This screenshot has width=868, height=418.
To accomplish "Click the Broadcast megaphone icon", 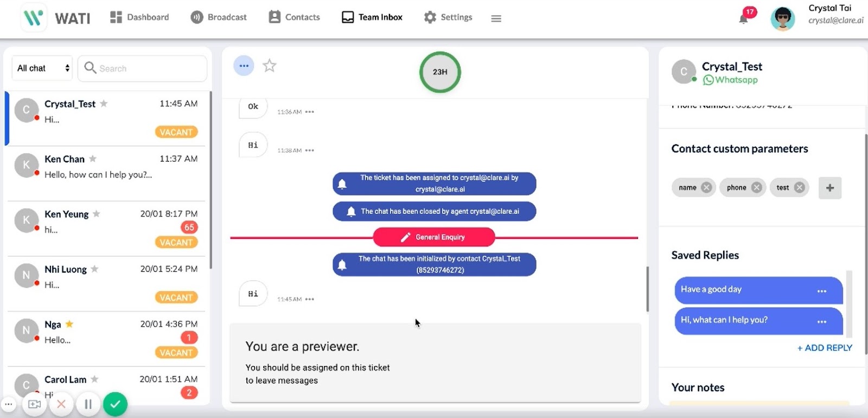I will pos(196,17).
